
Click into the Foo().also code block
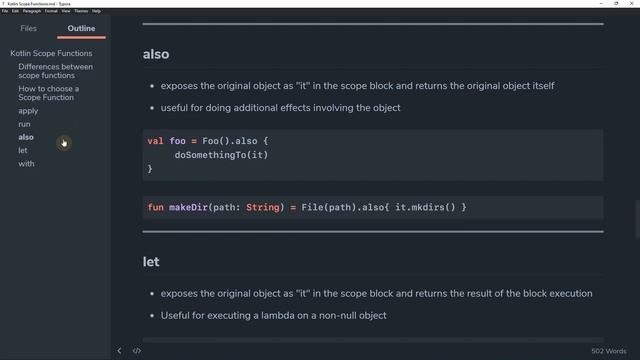point(373,155)
